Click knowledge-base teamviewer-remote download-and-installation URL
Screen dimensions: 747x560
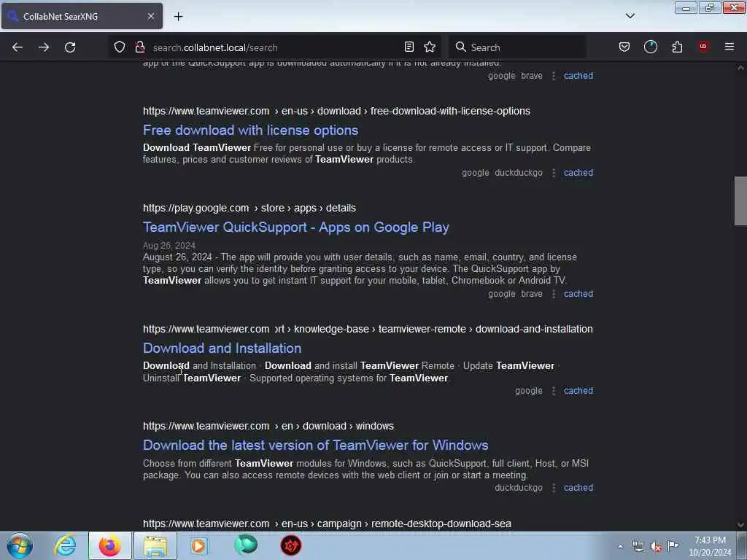(368, 329)
